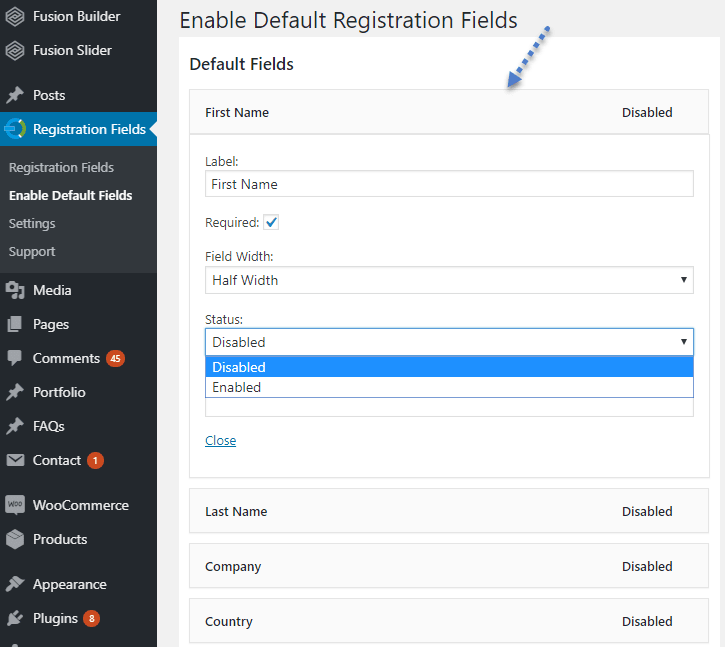Click the Close link
725x647 pixels.
221,440
